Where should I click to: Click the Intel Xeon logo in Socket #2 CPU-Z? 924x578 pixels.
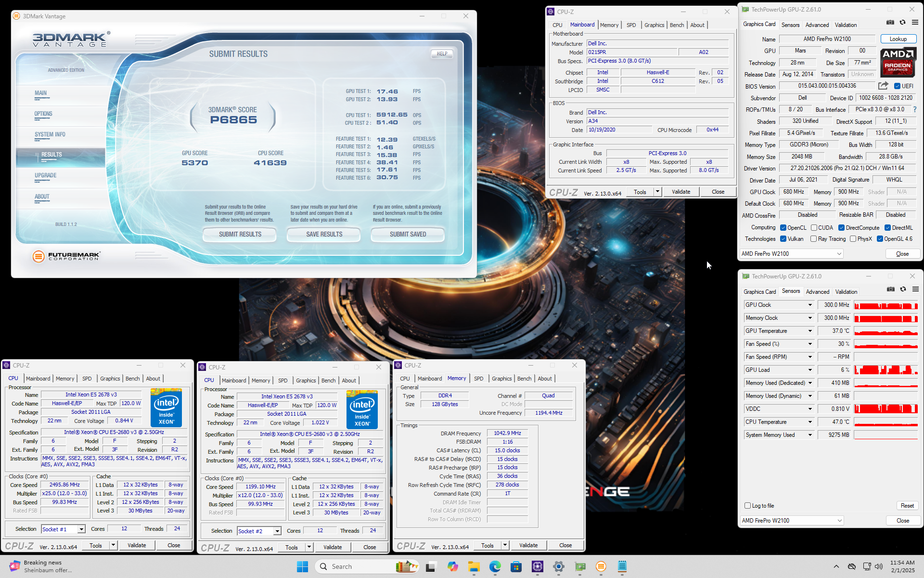[x=362, y=409]
